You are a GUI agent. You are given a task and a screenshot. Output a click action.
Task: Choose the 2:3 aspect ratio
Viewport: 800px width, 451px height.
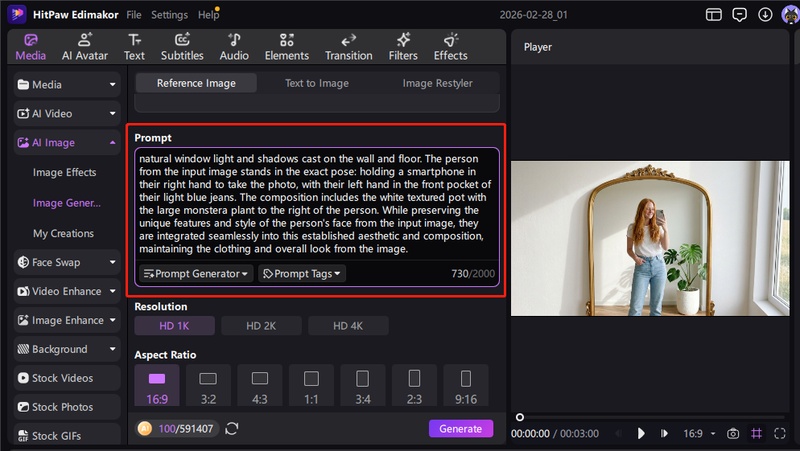[x=414, y=386]
